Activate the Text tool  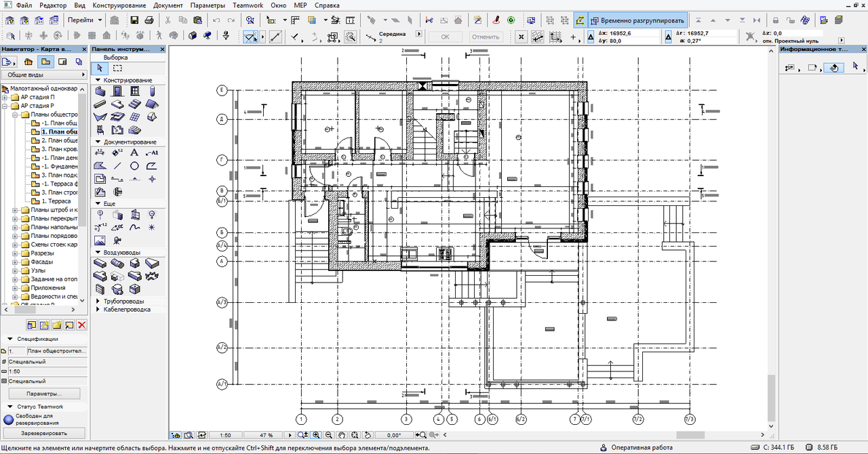pyautogui.click(x=135, y=153)
